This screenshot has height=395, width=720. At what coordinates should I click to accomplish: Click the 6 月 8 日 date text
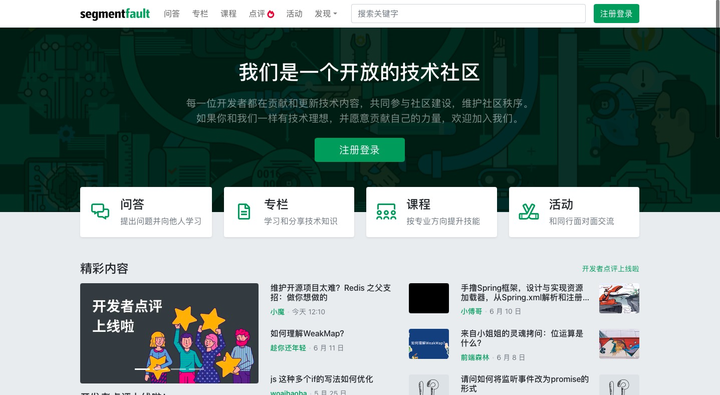[x=511, y=357]
